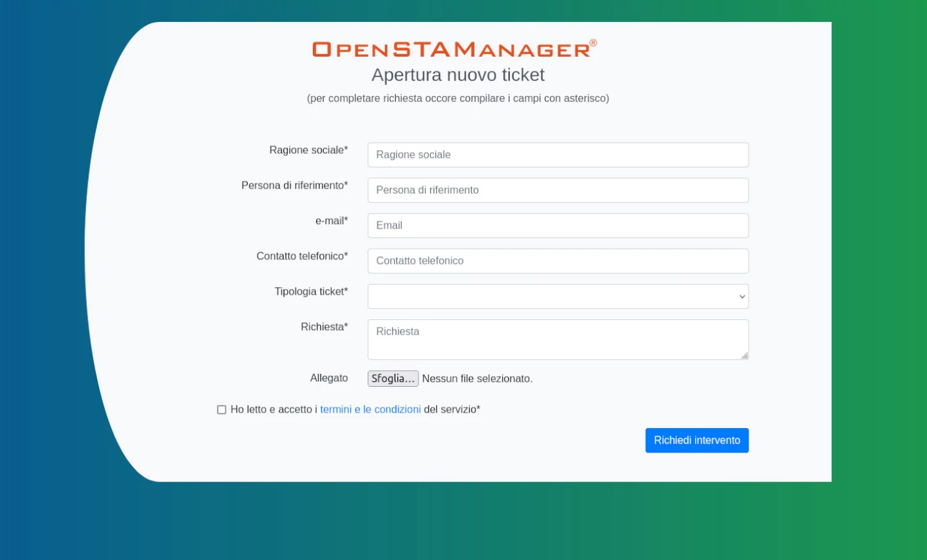Click the asterisk instructions subtitle text
The height and width of the screenshot is (560, 927).
pos(458,98)
